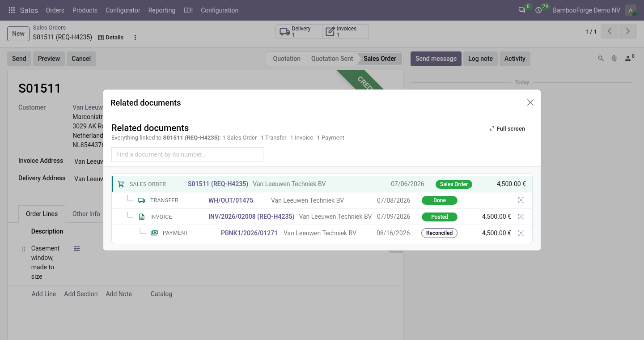
Task: Click the Send message button
Action: 436,59
